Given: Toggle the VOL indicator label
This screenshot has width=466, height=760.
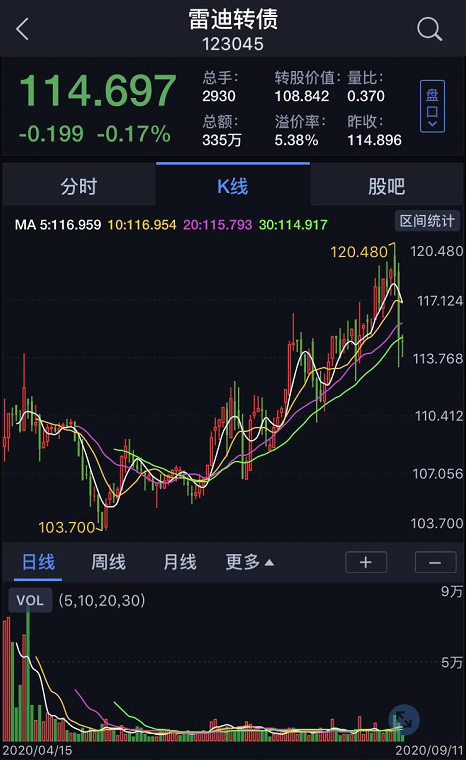Looking at the screenshot, I should pos(30,601).
